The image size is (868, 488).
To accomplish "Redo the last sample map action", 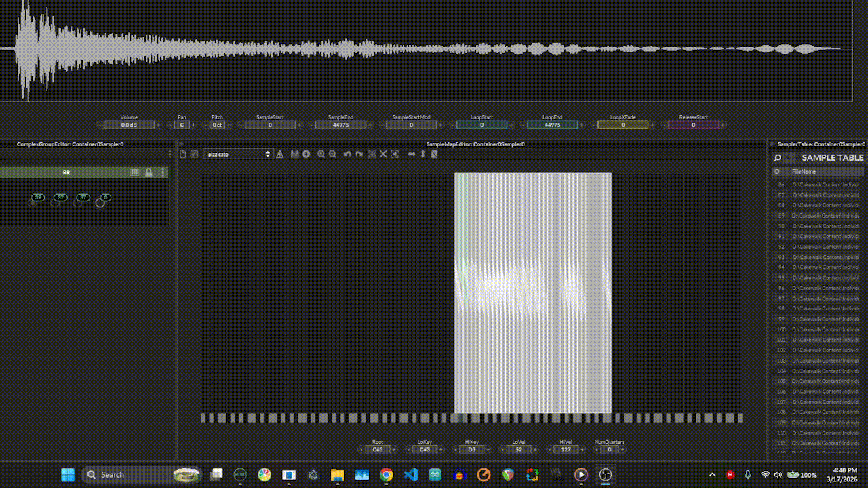I will 359,155.
